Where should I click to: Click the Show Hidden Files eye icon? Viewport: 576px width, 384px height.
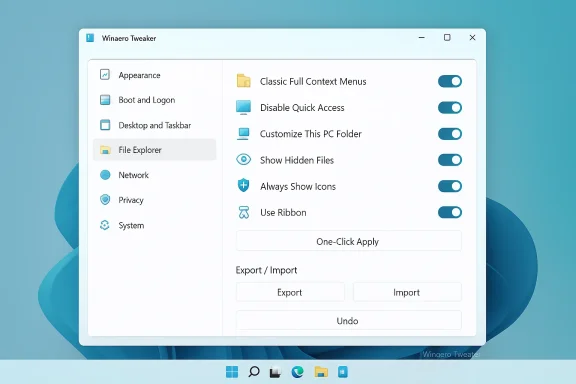click(x=244, y=159)
